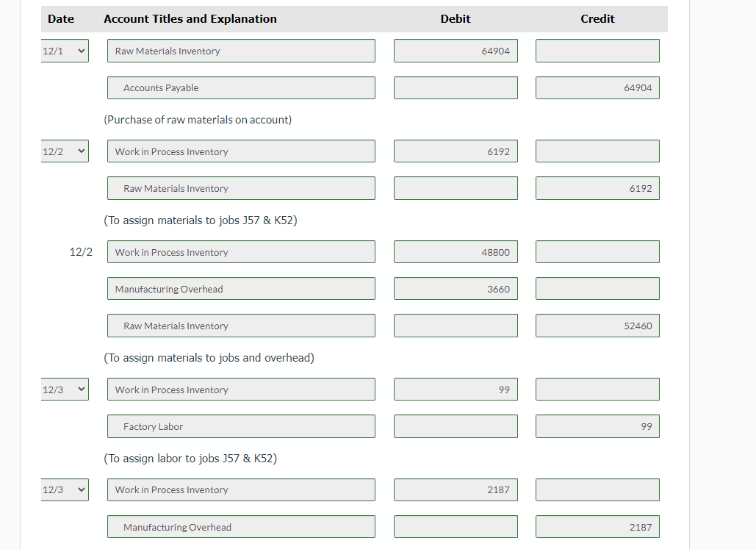Click the '(Purchase of raw materials on account)' explanation
Viewport: 756px width, 549px height.
[x=198, y=120]
